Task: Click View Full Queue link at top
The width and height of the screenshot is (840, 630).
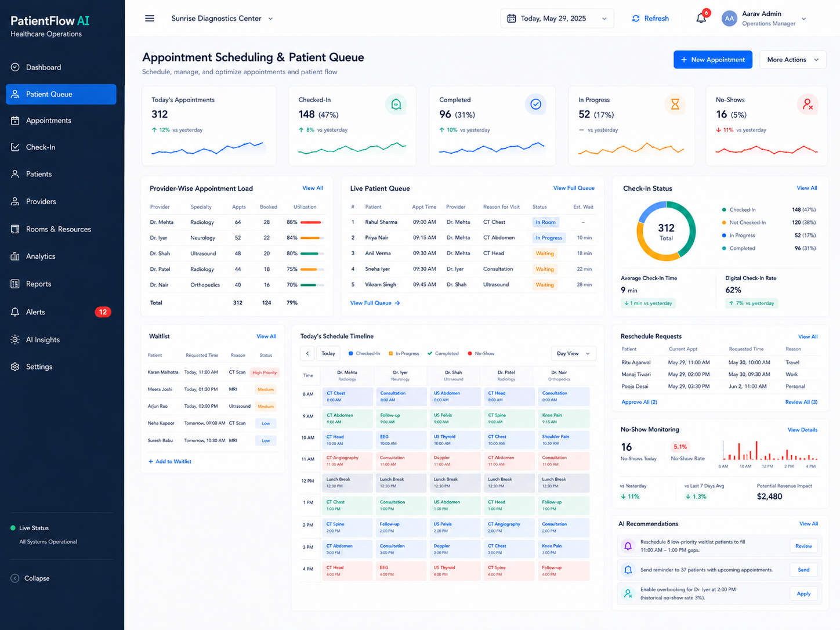Action: [x=574, y=188]
